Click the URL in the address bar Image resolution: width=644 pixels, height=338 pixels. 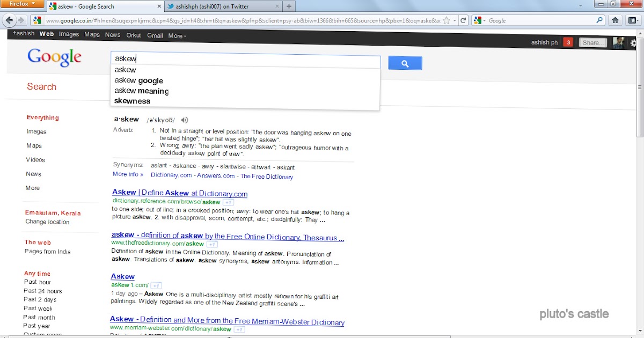[x=243, y=20]
